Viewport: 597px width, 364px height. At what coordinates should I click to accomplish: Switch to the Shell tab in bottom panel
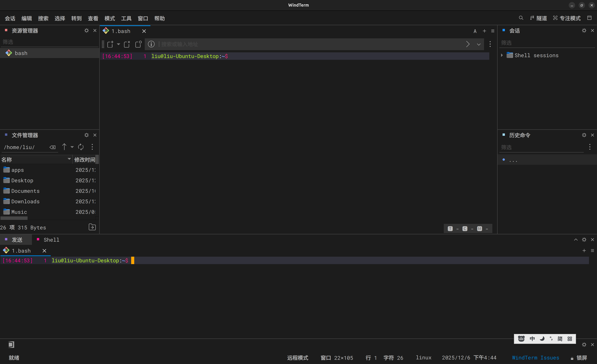(x=51, y=240)
